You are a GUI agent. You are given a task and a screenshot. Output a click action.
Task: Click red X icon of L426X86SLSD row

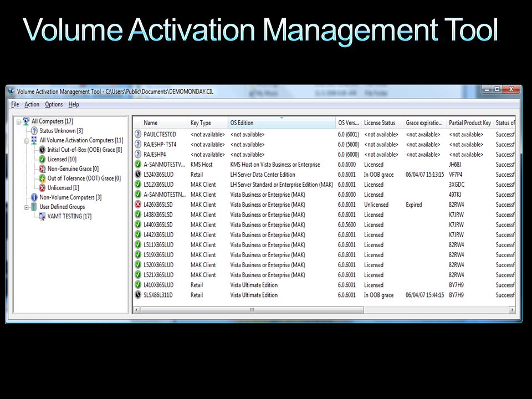tap(138, 204)
